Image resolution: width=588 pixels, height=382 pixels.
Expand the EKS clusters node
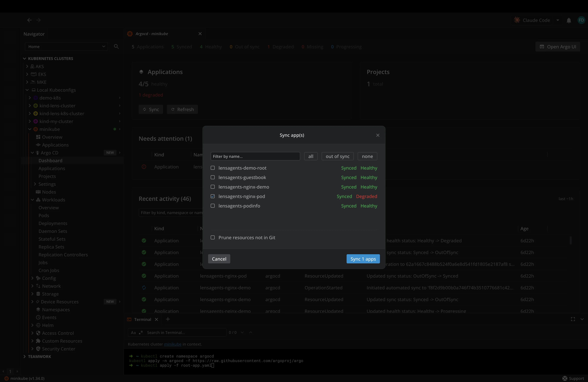(27, 74)
